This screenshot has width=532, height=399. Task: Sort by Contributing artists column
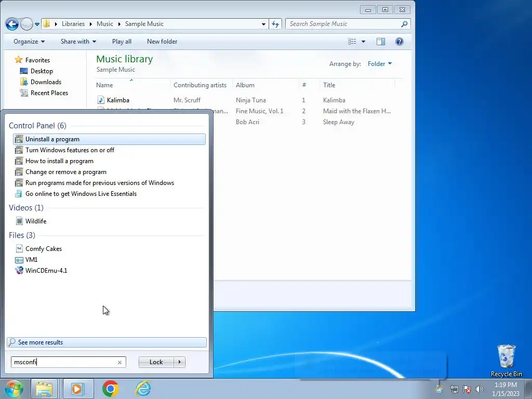[x=201, y=85]
